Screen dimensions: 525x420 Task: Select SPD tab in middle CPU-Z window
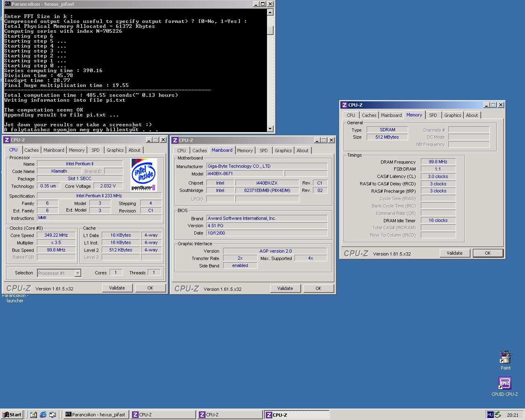pyautogui.click(x=264, y=151)
